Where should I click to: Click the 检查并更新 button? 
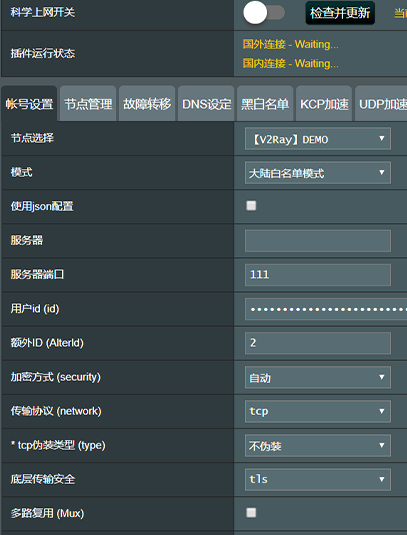coord(340,13)
